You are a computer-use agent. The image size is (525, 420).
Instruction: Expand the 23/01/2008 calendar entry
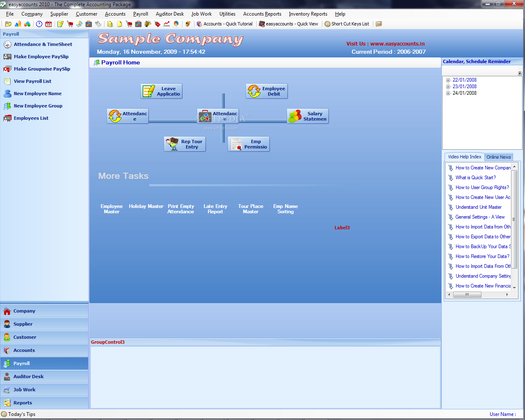pyautogui.click(x=448, y=87)
